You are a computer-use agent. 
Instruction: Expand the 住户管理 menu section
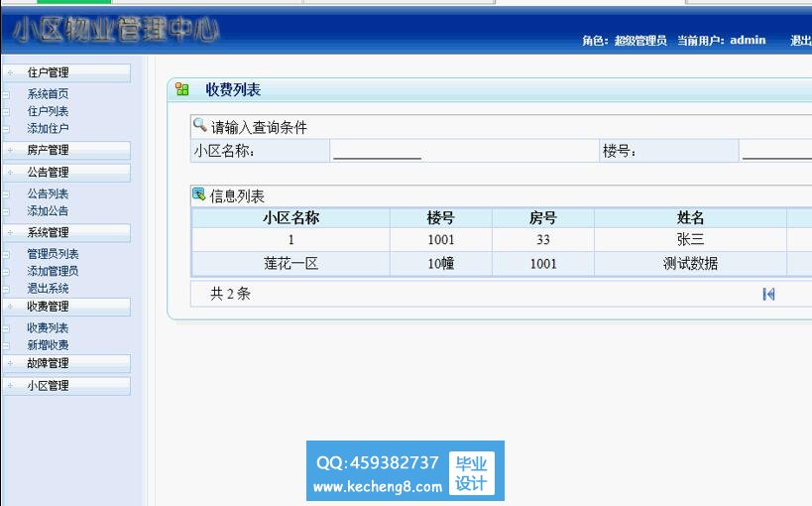click(66, 72)
